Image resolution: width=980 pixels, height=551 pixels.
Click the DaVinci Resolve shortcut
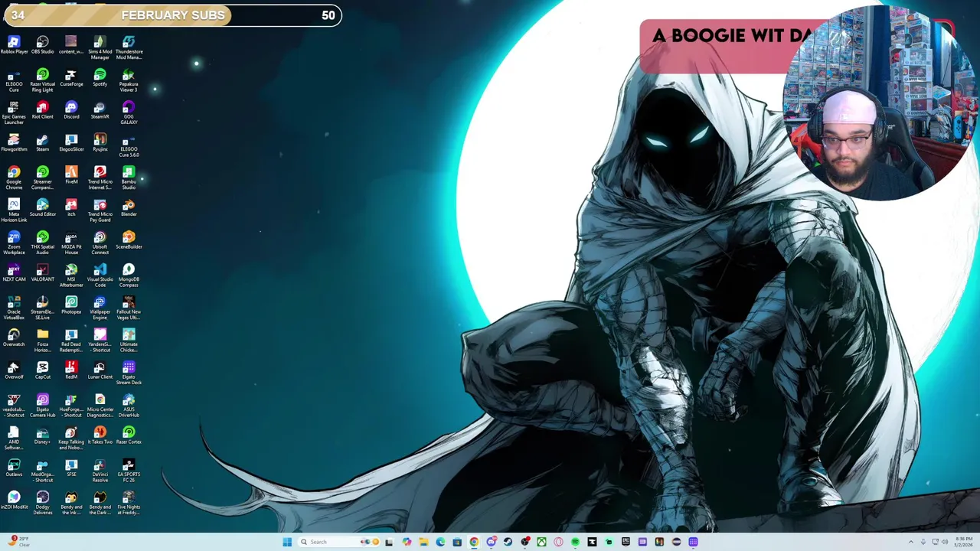100,471
